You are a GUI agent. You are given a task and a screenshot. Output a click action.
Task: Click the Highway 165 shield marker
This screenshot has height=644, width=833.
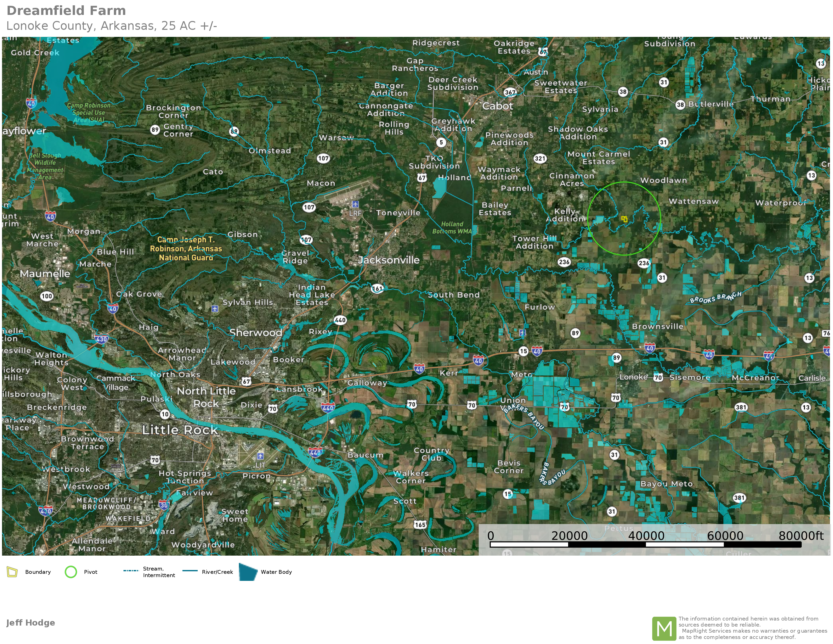pyautogui.click(x=420, y=525)
